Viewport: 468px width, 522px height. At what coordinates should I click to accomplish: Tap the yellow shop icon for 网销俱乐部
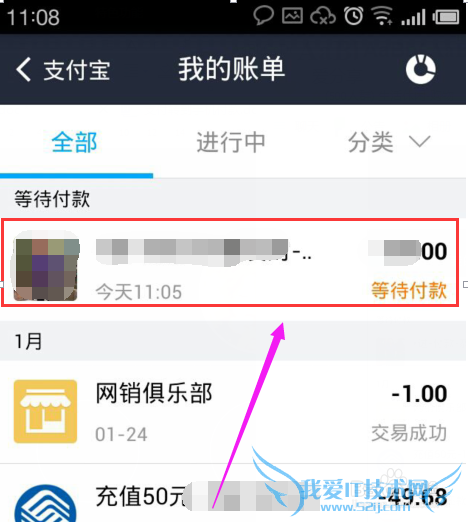pos(45,411)
